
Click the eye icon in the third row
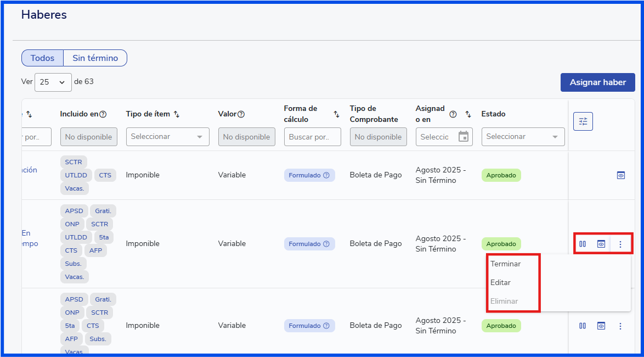(601, 326)
